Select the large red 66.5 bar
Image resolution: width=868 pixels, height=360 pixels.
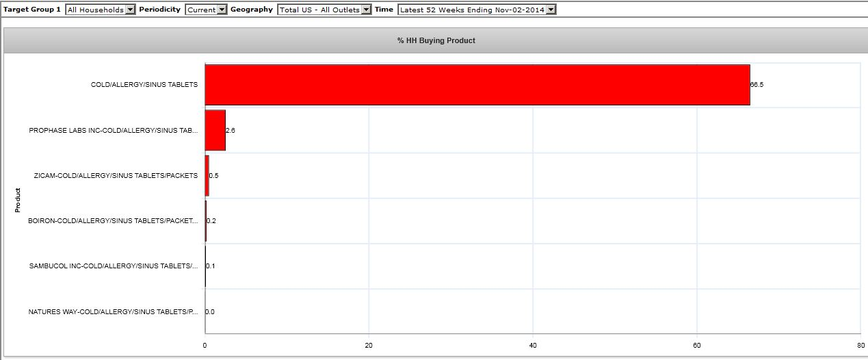pyautogui.click(x=477, y=85)
